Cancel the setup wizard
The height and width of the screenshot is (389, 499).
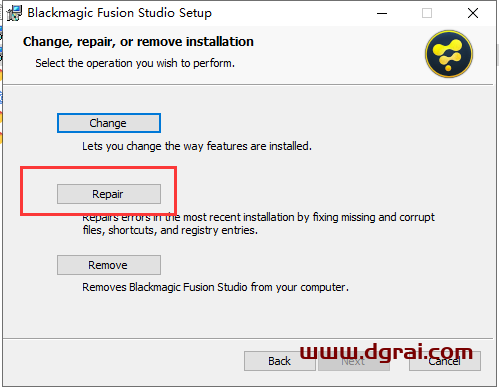tap(445, 361)
